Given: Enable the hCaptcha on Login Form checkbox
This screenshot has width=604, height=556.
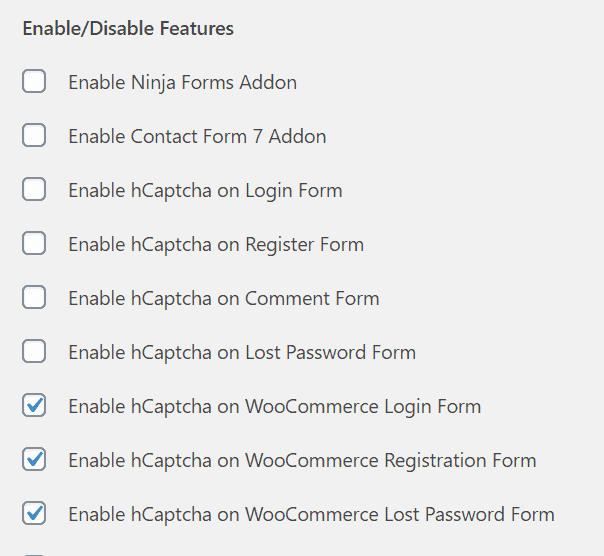Looking at the screenshot, I should point(34,189).
